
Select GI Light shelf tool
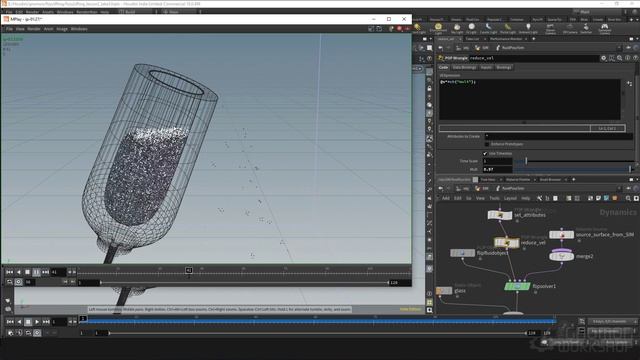pos(471,29)
